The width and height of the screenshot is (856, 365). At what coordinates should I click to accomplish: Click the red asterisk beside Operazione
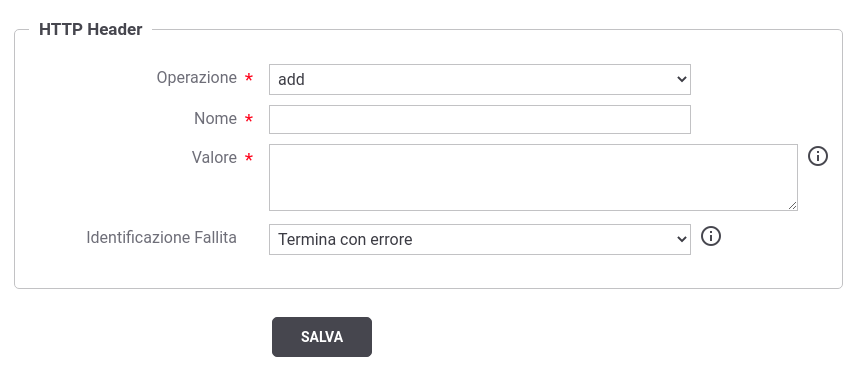[248, 78]
